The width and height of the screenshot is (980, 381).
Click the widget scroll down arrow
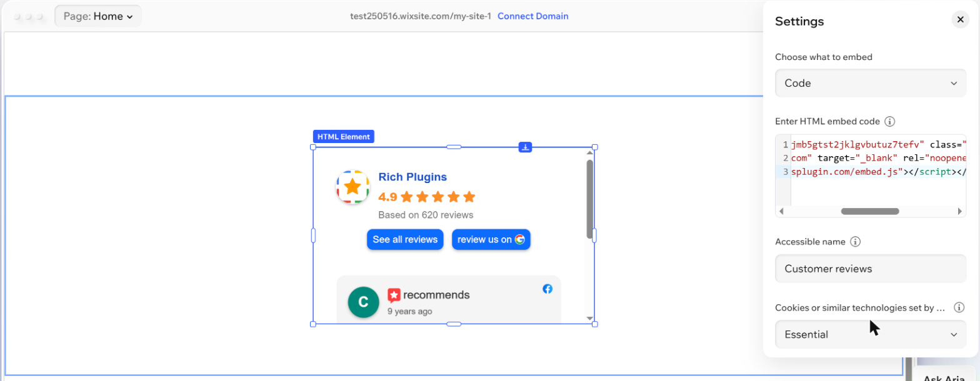point(589,319)
